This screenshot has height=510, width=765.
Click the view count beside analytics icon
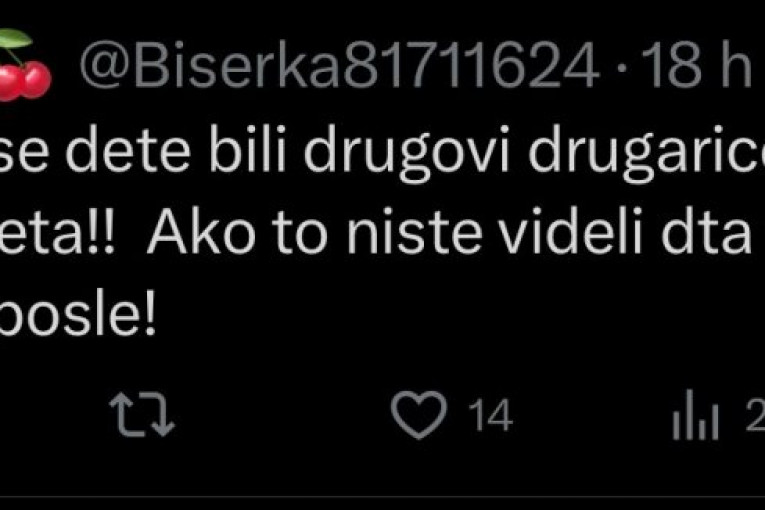(x=755, y=415)
